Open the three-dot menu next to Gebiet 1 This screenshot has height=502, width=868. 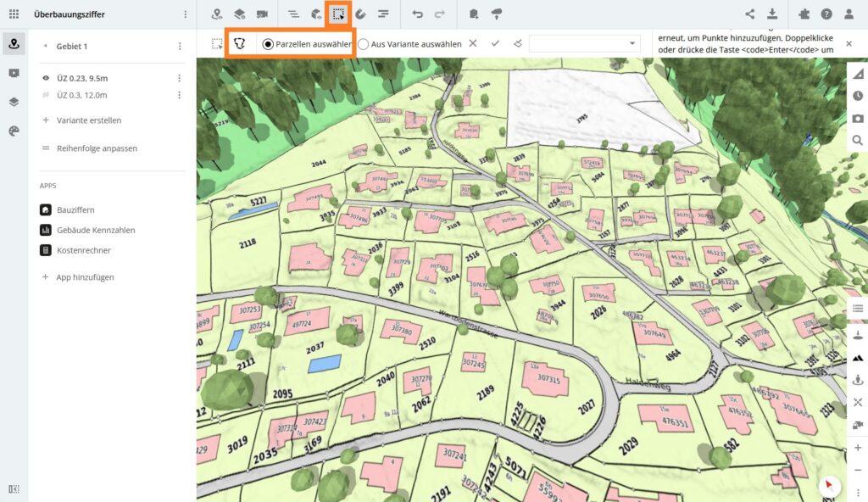[x=179, y=46]
